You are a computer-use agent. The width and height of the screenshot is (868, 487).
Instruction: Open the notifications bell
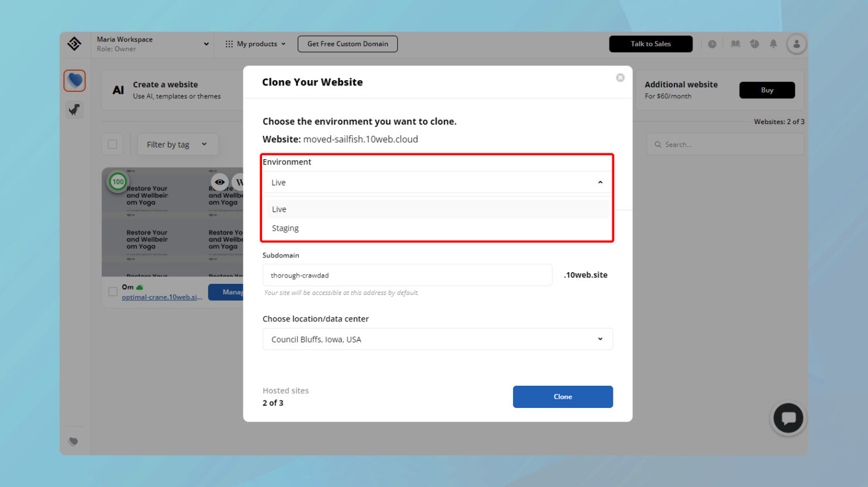coord(773,43)
